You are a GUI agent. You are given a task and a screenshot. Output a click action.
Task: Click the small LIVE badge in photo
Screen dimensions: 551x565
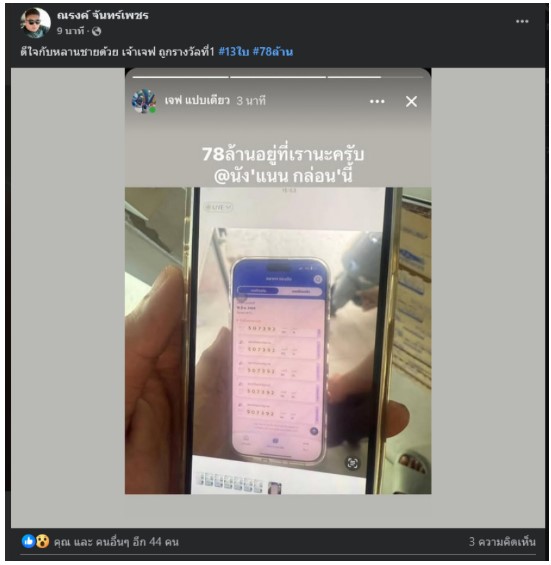[218, 207]
